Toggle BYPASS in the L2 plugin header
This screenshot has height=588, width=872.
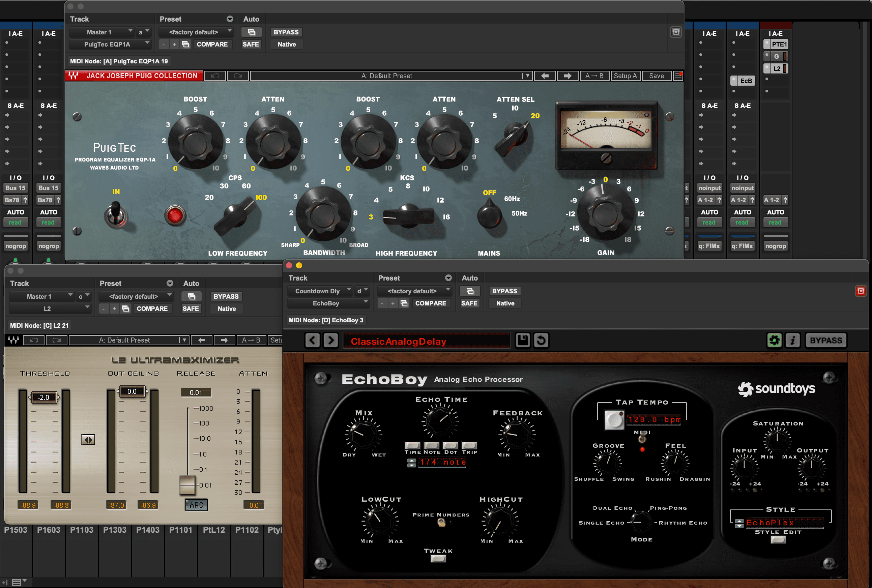point(226,297)
